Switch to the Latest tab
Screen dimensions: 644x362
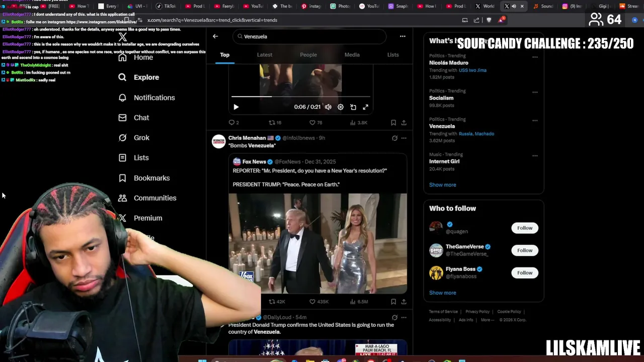click(265, 55)
